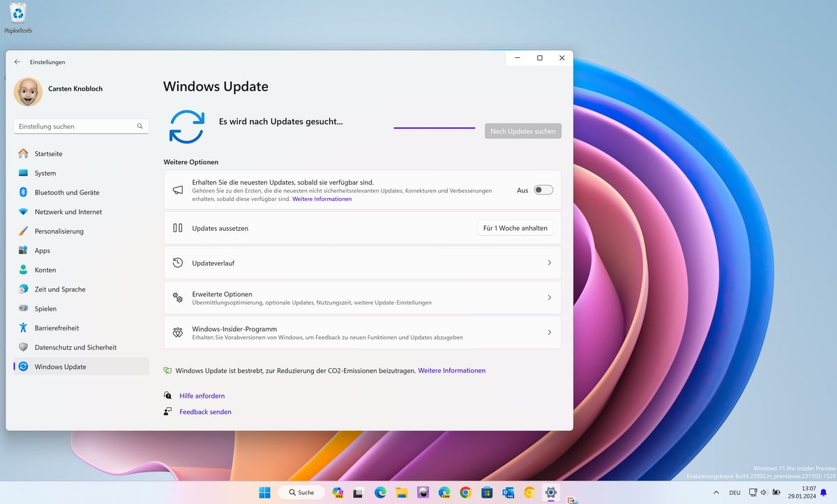Expand the Updateverlauf chevron

550,263
